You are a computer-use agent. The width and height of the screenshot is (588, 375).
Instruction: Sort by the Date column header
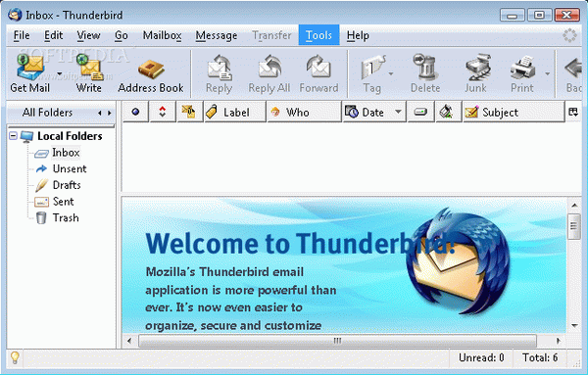(374, 112)
